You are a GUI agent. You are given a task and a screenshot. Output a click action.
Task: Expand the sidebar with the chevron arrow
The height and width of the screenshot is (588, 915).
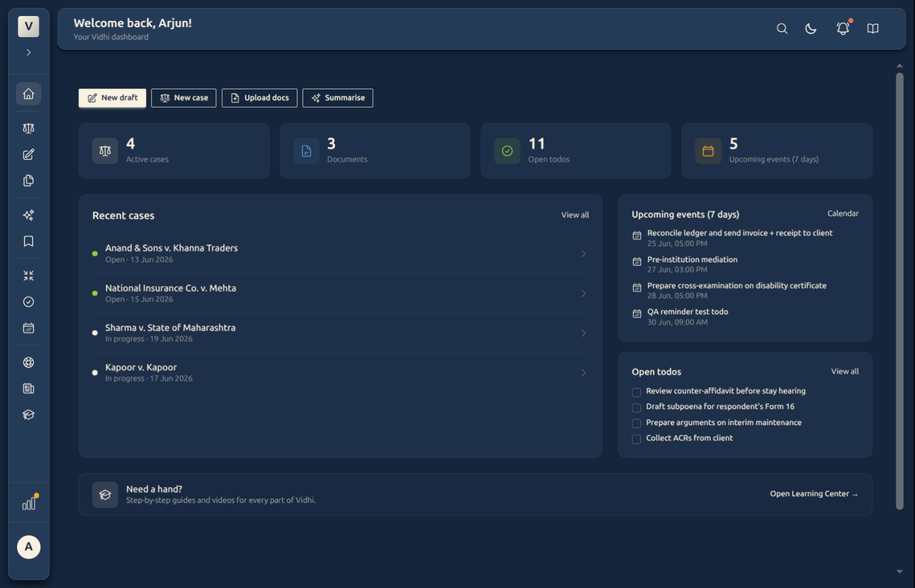(x=29, y=53)
